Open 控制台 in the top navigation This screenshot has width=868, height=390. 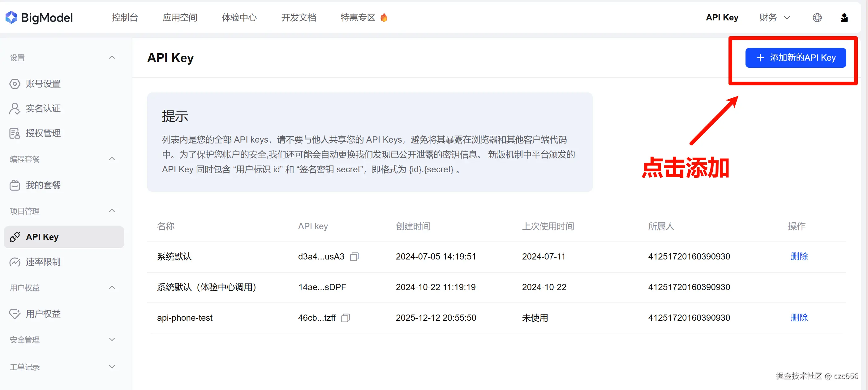(x=125, y=18)
